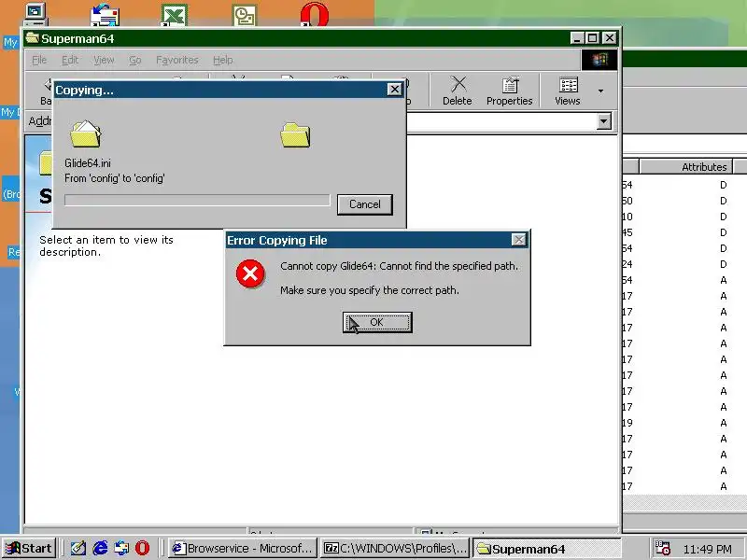Click the Task Scheduler tray icon
The image size is (747, 560).
click(x=663, y=548)
